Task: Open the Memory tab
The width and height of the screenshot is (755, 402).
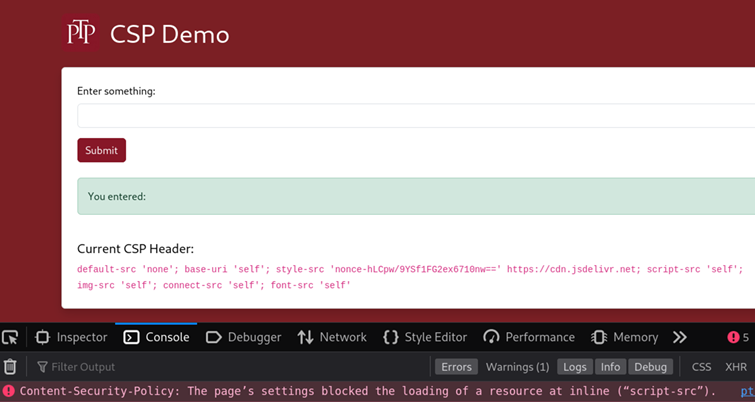Action: coord(625,337)
